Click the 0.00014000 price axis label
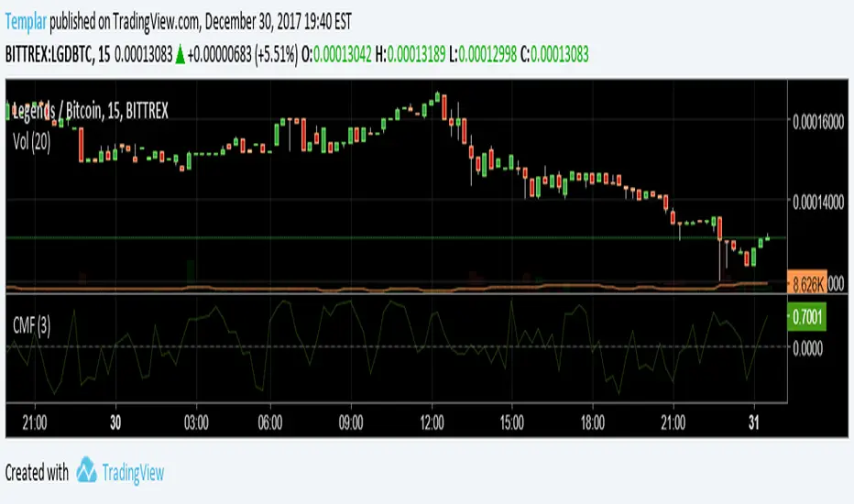 click(x=818, y=203)
